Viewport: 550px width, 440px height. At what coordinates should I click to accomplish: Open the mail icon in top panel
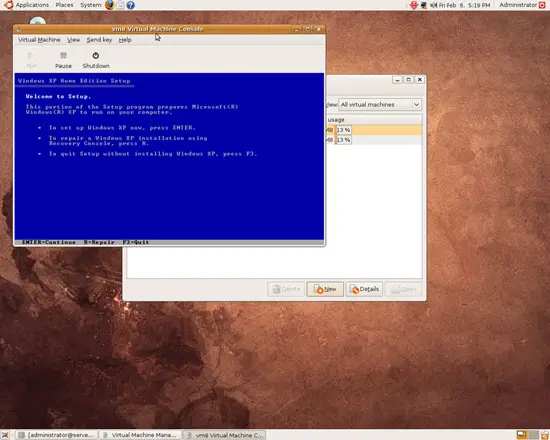(120, 5)
